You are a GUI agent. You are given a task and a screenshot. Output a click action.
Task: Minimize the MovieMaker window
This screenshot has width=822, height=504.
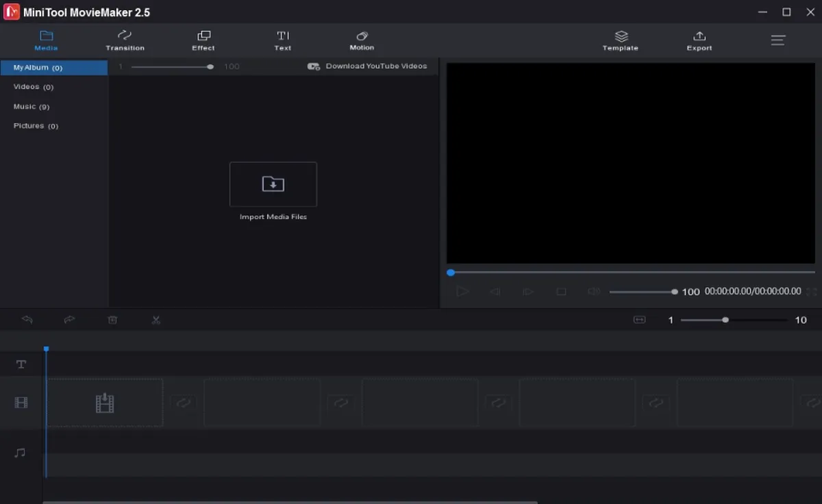pyautogui.click(x=763, y=12)
